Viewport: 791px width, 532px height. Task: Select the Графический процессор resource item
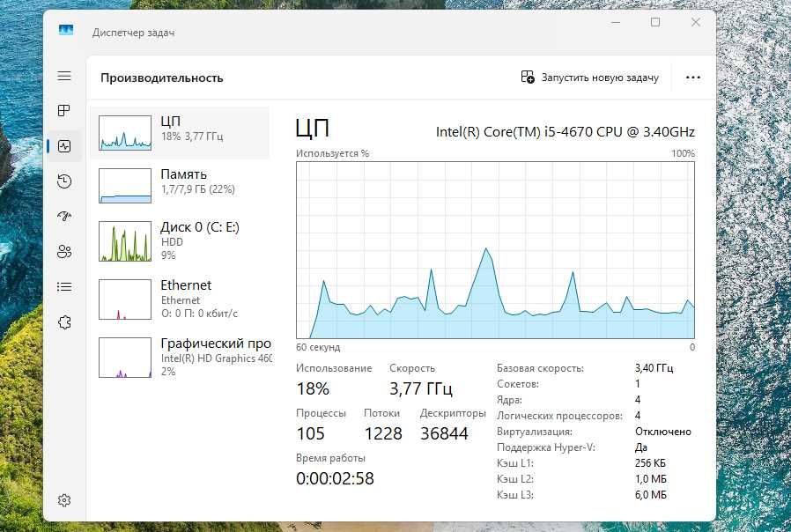180,357
